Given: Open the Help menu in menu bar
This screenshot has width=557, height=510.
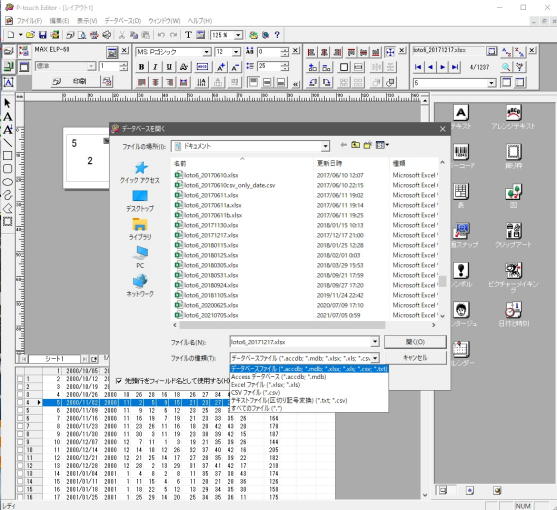Looking at the screenshot, I should pos(200,21).
